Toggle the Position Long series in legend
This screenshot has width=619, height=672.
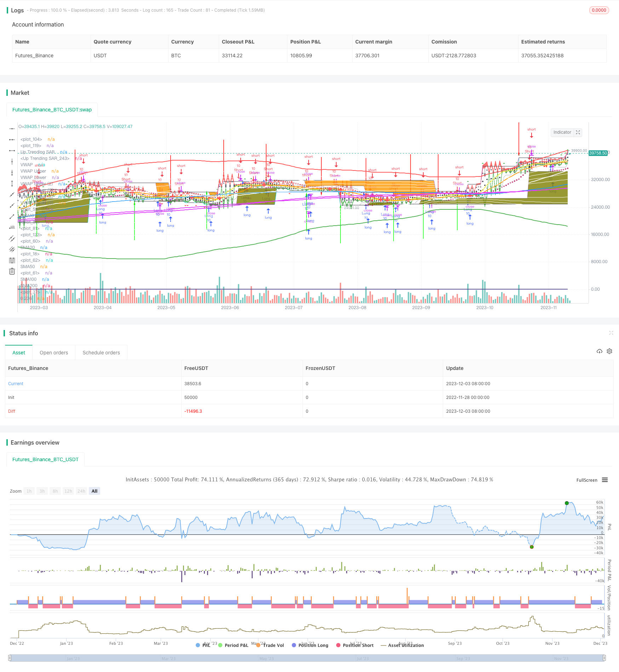coord(310,645)
